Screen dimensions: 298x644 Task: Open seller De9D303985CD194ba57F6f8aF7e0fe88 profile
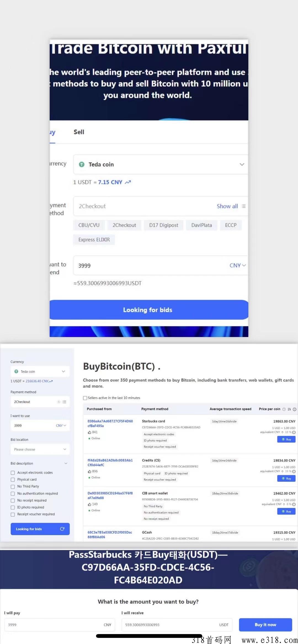[110, 495]
